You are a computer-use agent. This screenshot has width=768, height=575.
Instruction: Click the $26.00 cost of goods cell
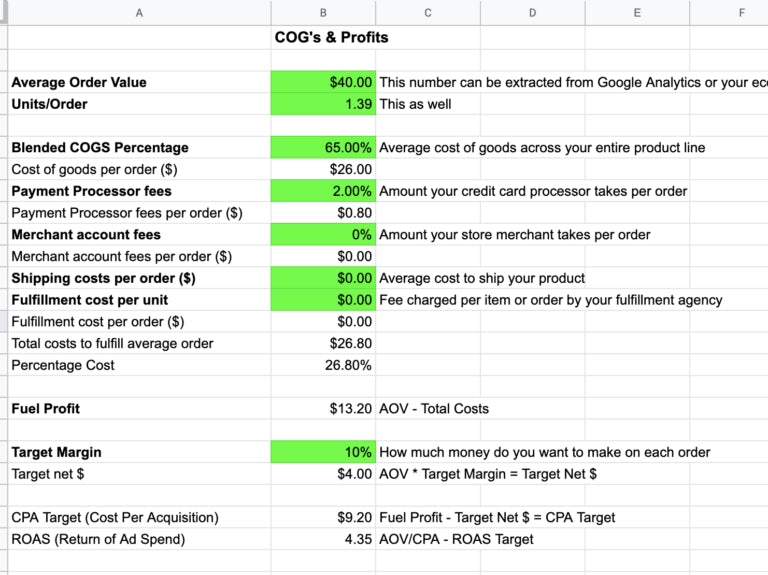323,170
